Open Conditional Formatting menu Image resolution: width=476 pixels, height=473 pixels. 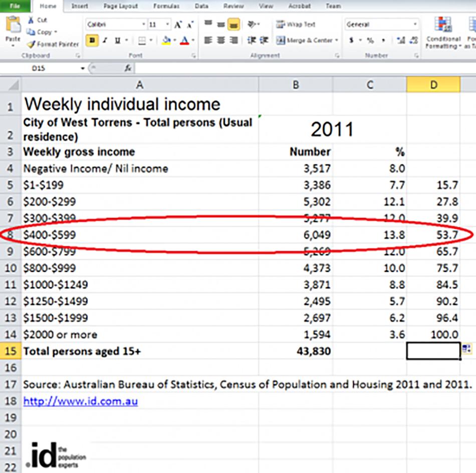(443, 33)
